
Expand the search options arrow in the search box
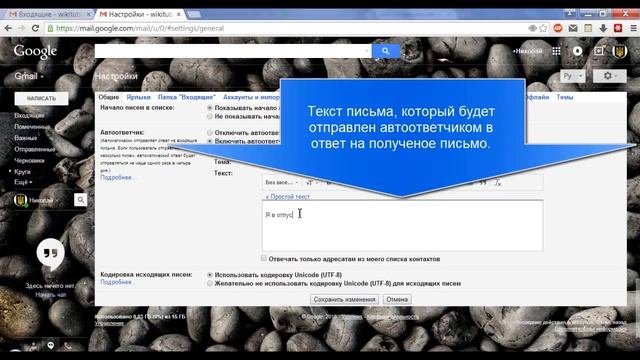click(366, 51)
